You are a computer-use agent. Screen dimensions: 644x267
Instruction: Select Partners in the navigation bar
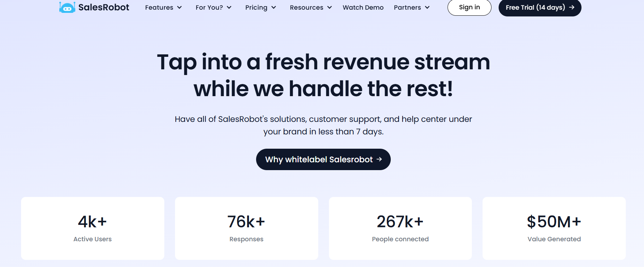407,7
